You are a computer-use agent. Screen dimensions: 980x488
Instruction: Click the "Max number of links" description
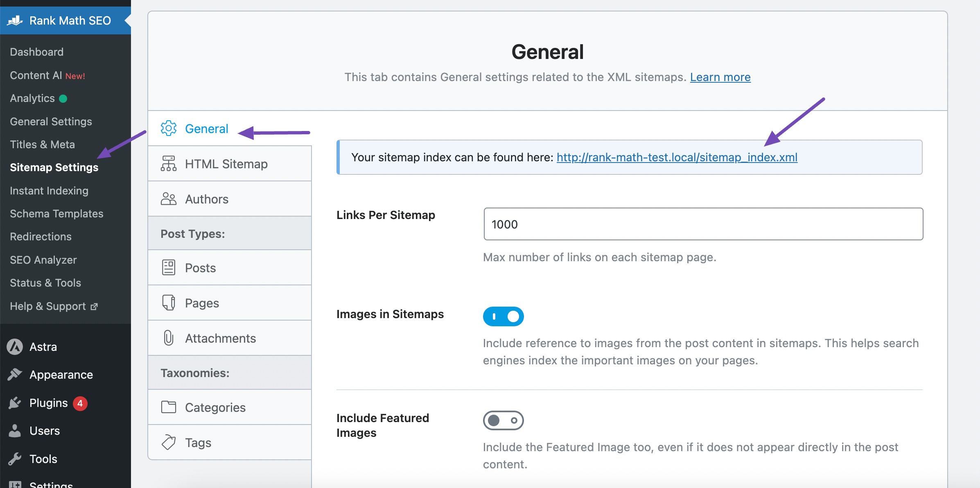[600, 257]
